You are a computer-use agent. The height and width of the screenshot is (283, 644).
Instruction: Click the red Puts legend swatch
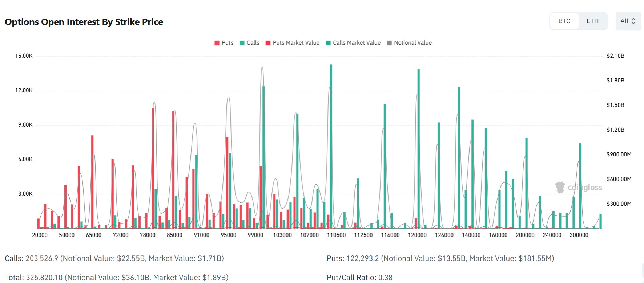point(217,43)
